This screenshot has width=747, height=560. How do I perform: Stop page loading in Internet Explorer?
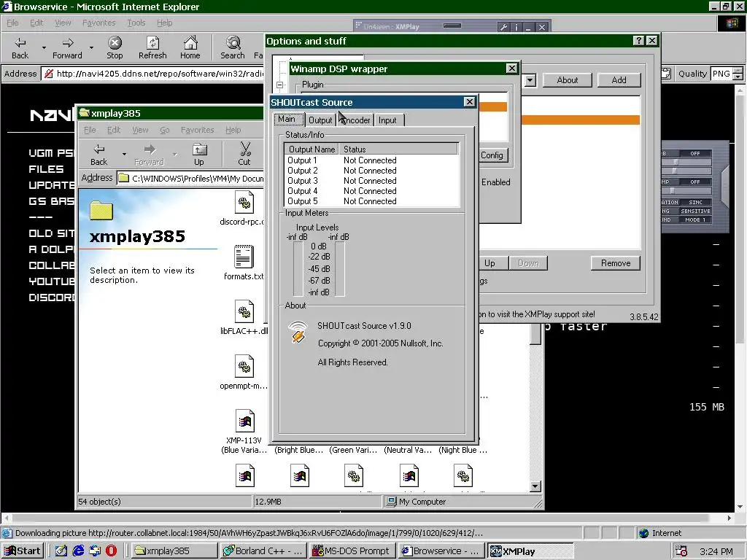point(115,47)
